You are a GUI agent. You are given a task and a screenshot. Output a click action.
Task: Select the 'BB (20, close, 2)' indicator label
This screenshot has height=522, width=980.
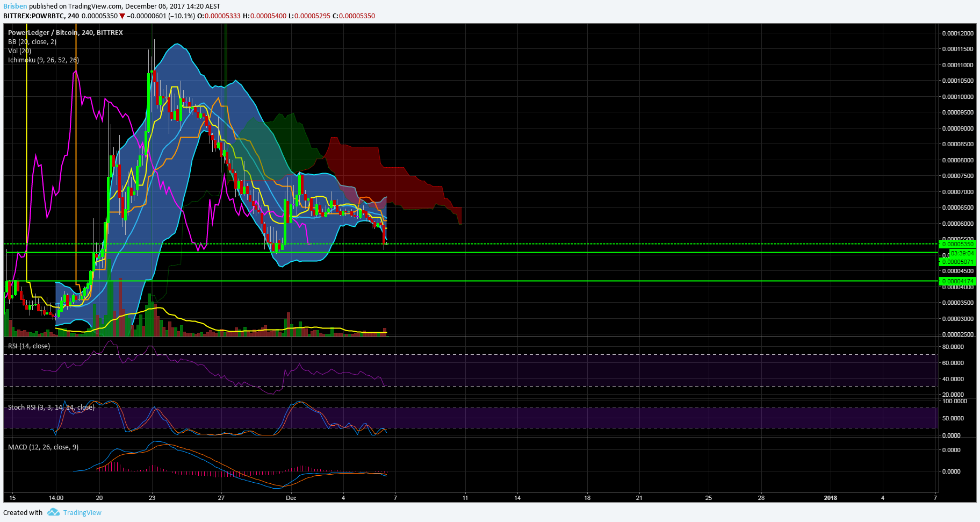point(32,42)
